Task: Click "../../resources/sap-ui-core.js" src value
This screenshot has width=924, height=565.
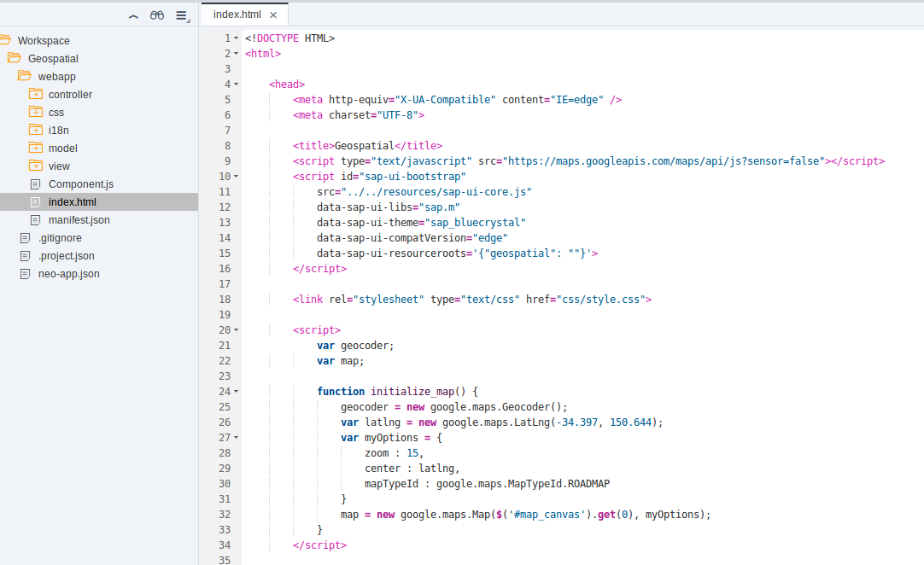Action: pos(436,191)
